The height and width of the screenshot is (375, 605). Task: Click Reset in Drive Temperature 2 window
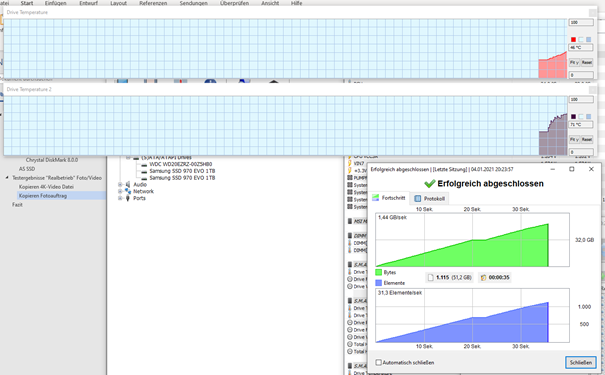[x=586, y=139]
